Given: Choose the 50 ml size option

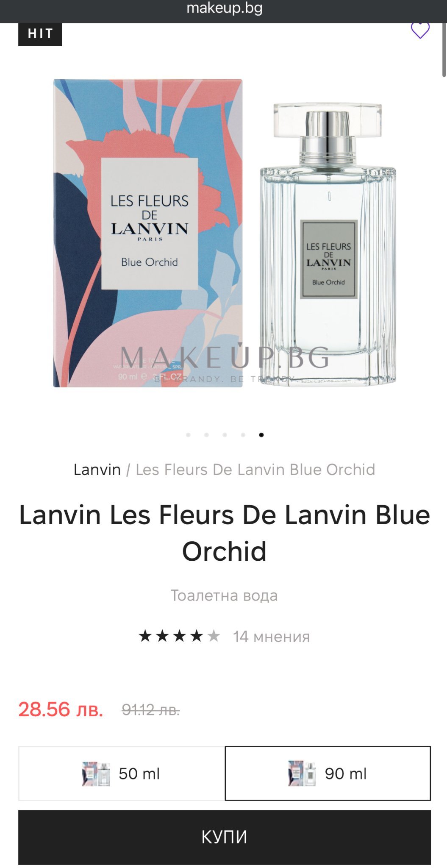Looking at the screenshot, I should pos(122,773).
